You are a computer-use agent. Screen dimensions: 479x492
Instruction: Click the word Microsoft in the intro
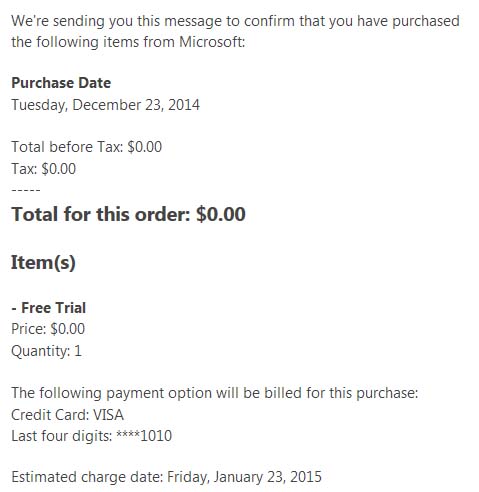212,42
